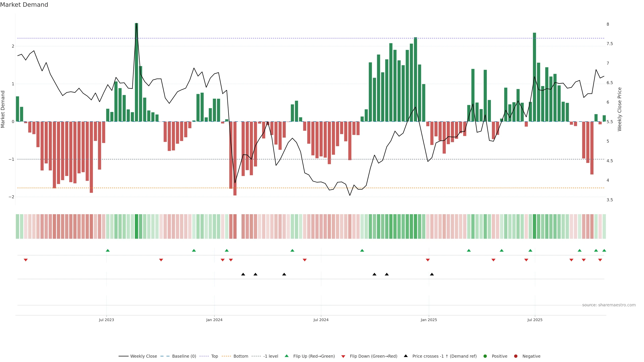Click the leftmost red flip-down triangle marker
This screenshot has height=362, width=644.
25,260
